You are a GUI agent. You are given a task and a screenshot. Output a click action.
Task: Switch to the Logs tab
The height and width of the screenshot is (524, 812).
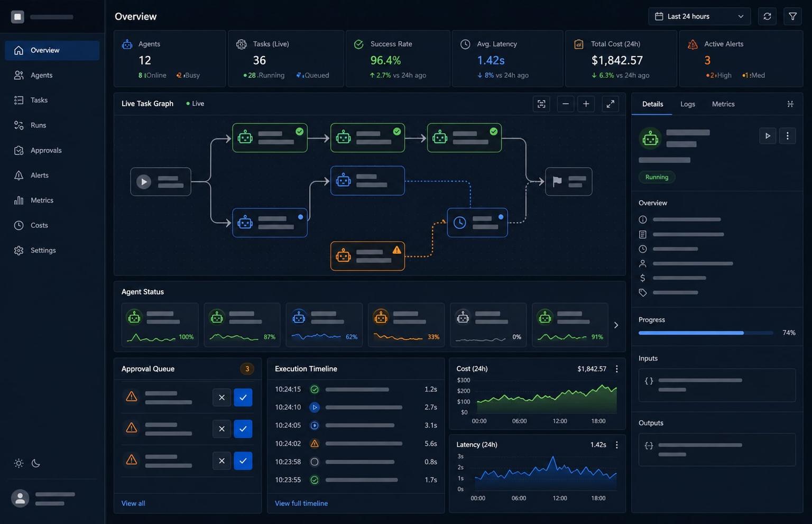pos(687,104)
